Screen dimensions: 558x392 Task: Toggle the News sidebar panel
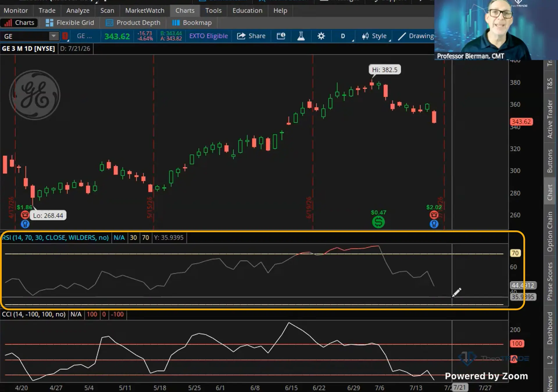click(x=550, y=383)
